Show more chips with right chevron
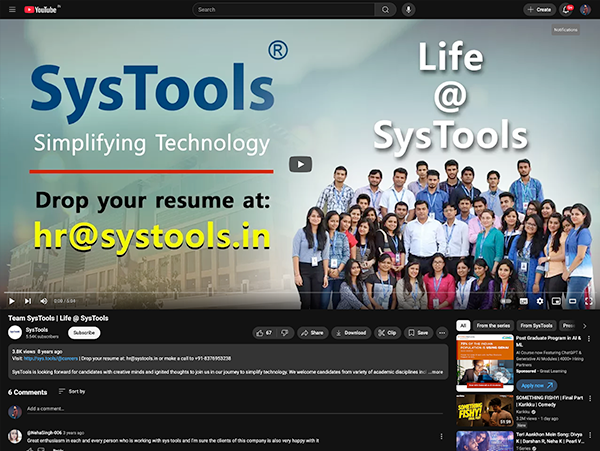The width and height of the screenshot is (600, 451). point(584,326)
